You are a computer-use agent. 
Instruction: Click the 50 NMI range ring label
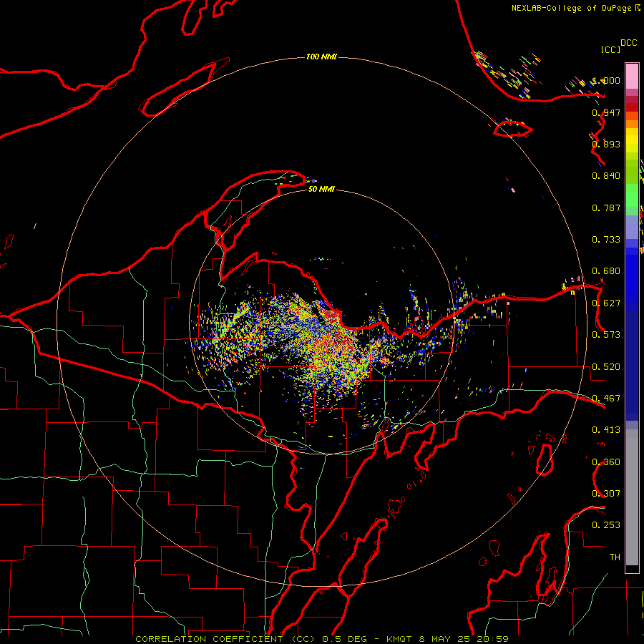(x=321, y=190)
